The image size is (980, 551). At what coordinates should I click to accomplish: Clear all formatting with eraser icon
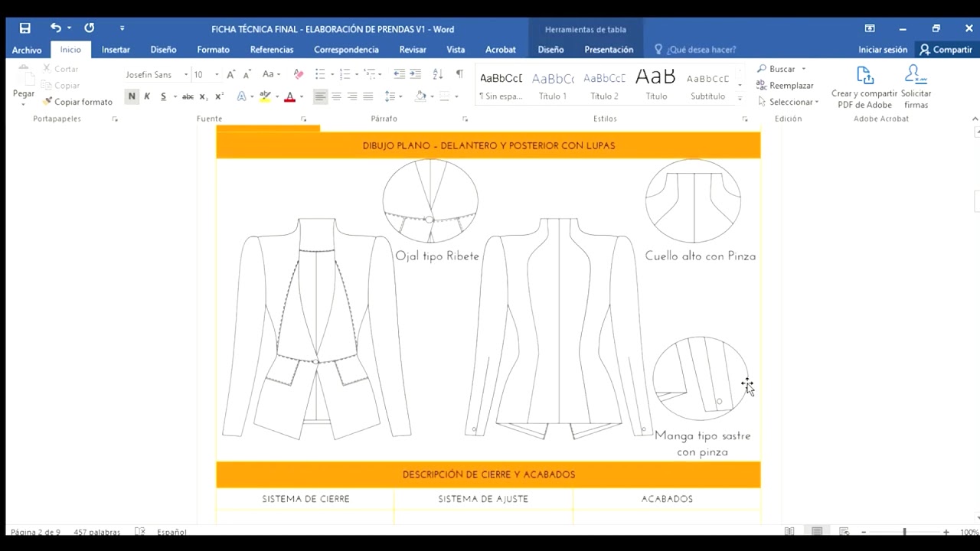tap(299, 74)
